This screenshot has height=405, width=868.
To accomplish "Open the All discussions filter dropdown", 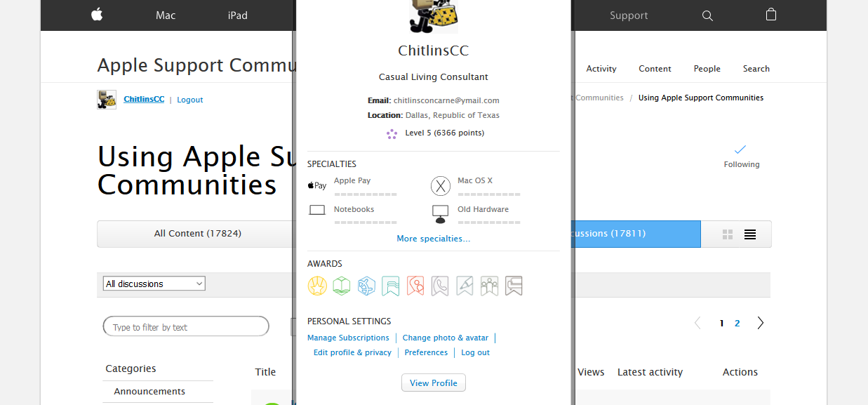I will tap(154, 284).
